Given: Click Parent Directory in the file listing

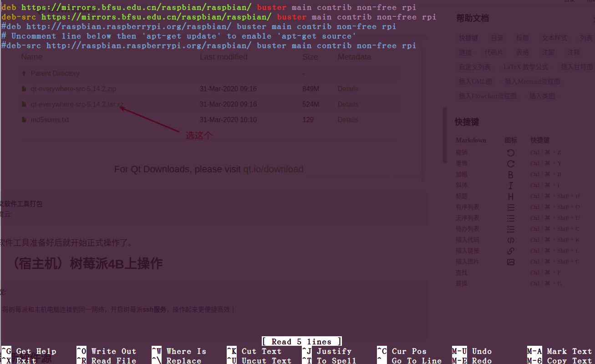Looking at the screenshot, I should click(56, 73).
